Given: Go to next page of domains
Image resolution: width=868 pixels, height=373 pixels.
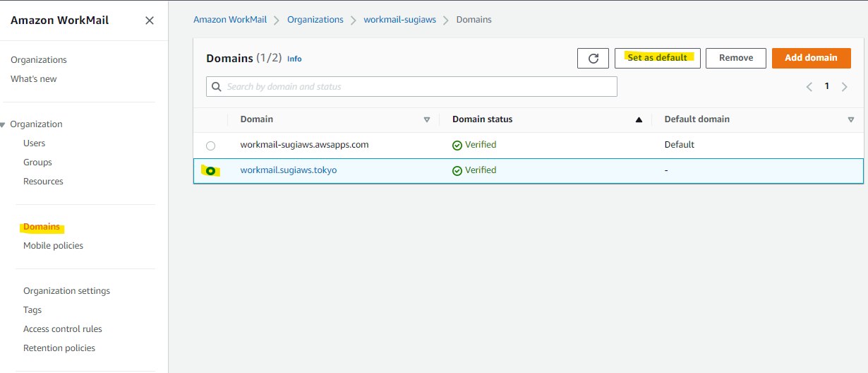Looking at the screenshot, I should click(845, 87).
